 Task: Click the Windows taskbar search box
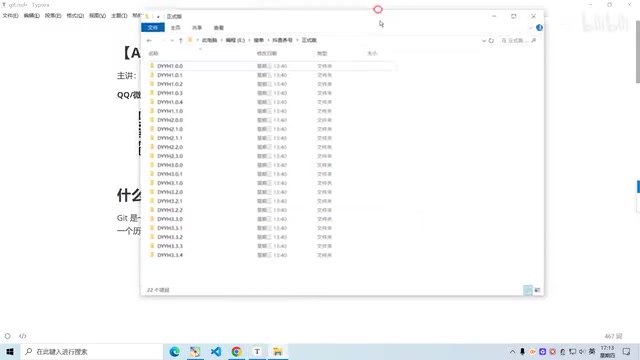tap(91, 351)
